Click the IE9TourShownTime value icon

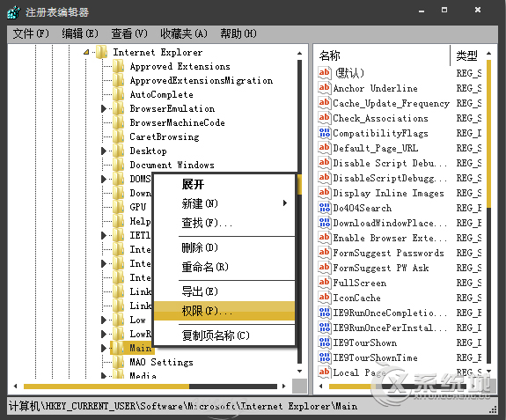pyautogui.click(x=325, y=357)
